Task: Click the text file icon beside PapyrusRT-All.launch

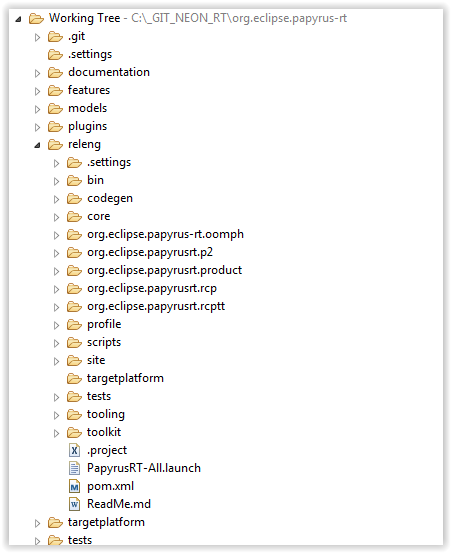Action: [74, 468]
